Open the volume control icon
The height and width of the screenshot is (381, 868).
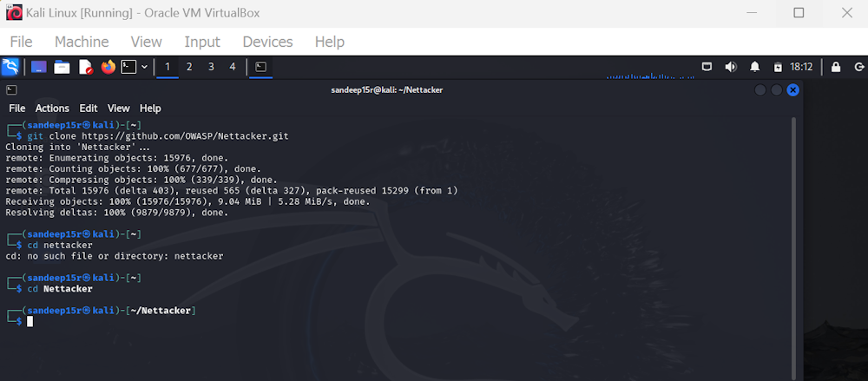pos(731,67)
